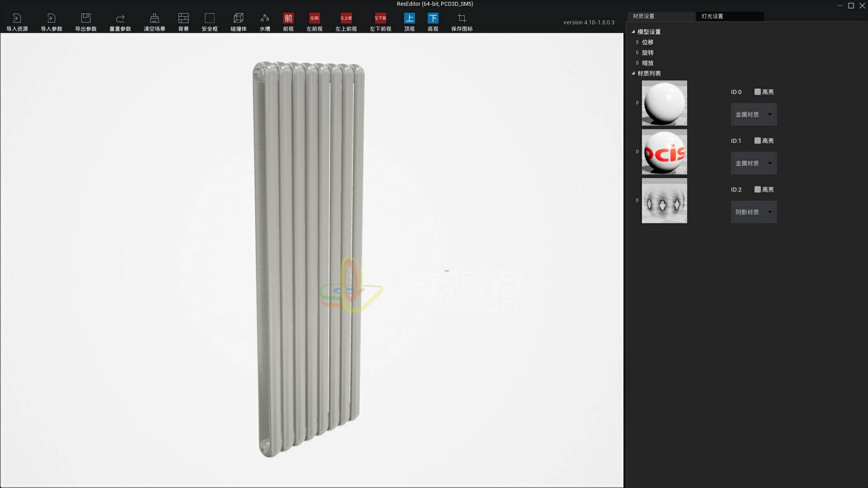
Task: Enable 高亮 highlight checkbox for ID:0
Action: 757,92
